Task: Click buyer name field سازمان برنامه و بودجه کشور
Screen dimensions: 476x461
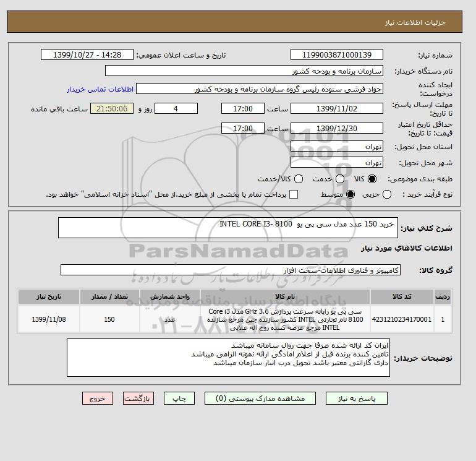Action: tap(244, 71)
